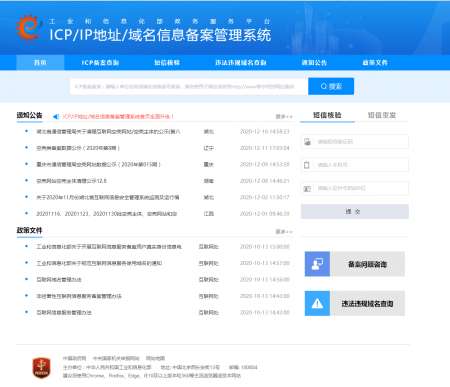Open first 政策文件 item starting 工业和信息化部
The image size is (450, 387).
pyautogui.click(x=109, y=247)
